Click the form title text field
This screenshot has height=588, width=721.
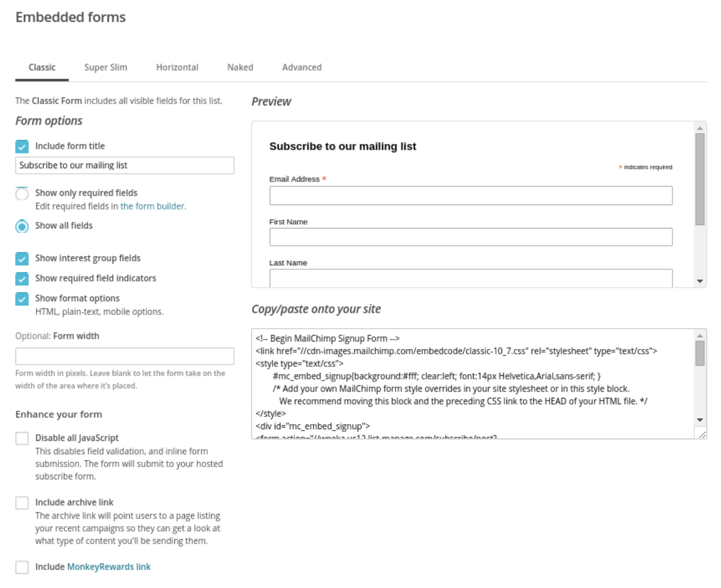[x=124, y=165]
